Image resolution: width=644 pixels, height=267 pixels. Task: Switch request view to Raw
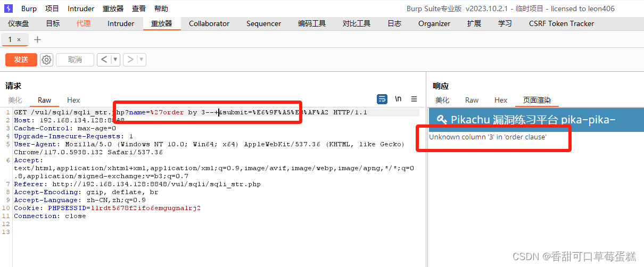45,100
